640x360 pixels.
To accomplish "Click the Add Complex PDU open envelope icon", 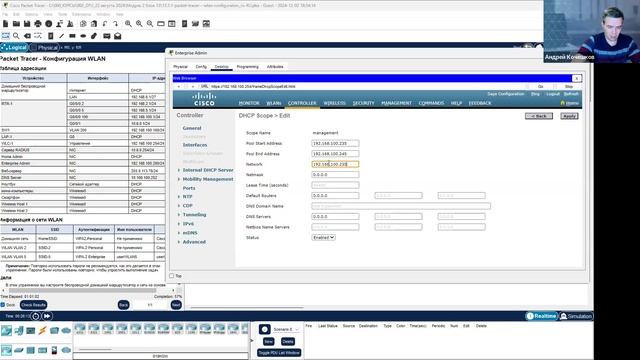I will pyautogui.click(x=118, y=36).
